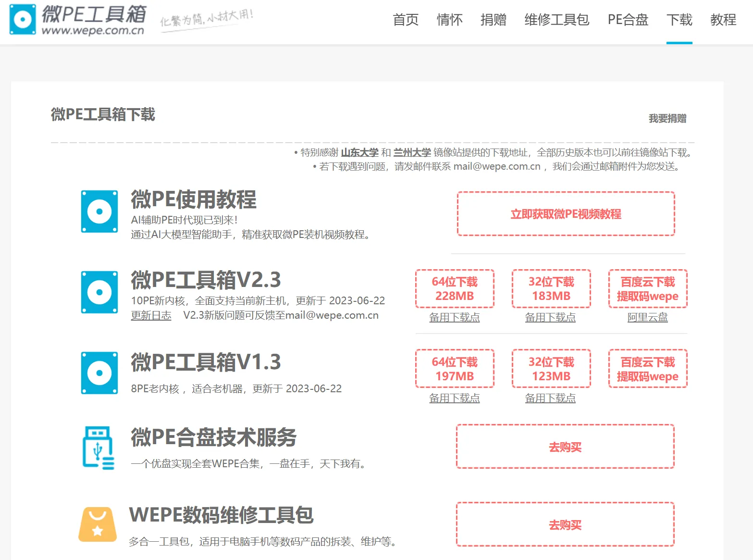This screenshot has height=560, width=753.
Task: Go to the 维修工具包 menu item
Action: (556, 20)
